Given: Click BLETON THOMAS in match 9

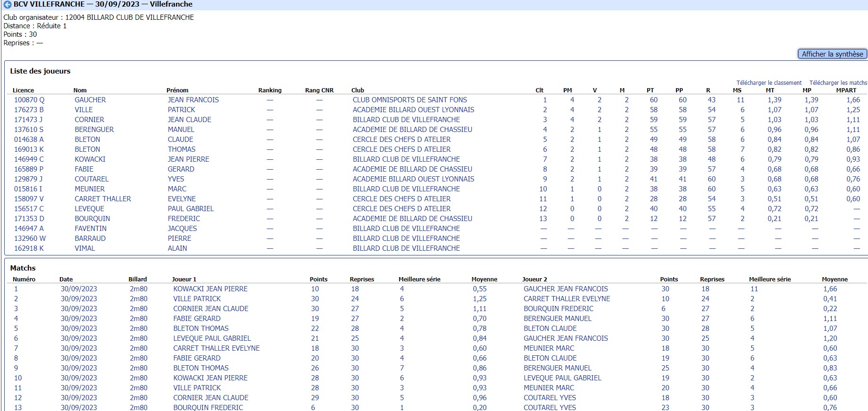Looking at the screenshot, I should tap(201, 368).
